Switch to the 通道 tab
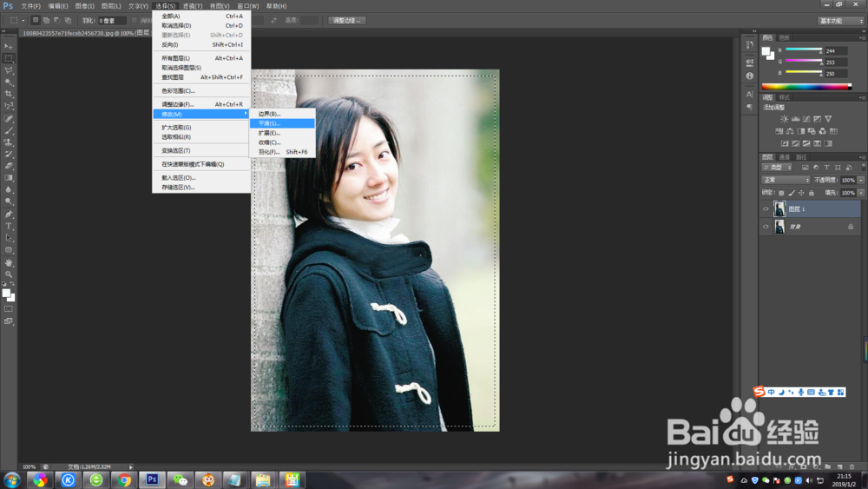This screenshot has height=489, width=868. (x=785, y=157)
